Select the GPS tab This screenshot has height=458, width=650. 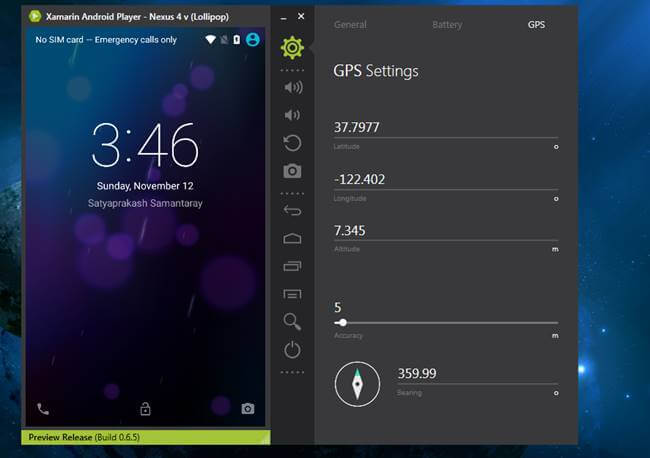click(536, 25)
